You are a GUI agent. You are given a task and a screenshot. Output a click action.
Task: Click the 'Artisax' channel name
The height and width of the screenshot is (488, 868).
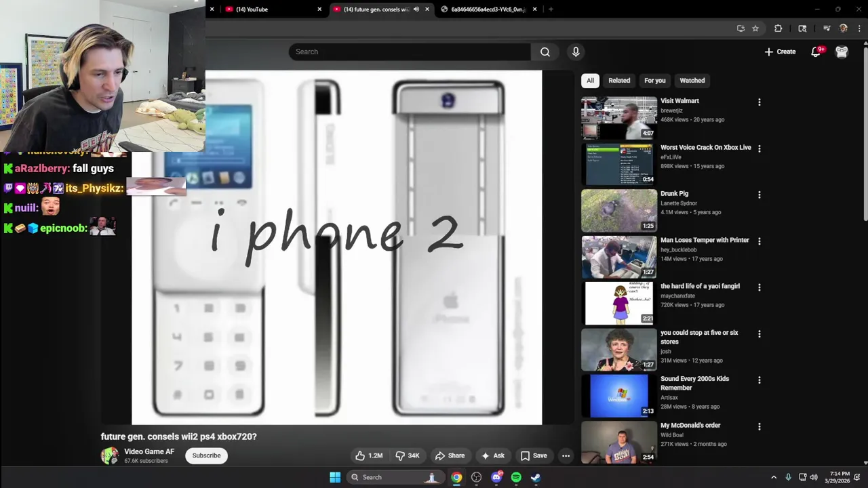pos(669,397)
